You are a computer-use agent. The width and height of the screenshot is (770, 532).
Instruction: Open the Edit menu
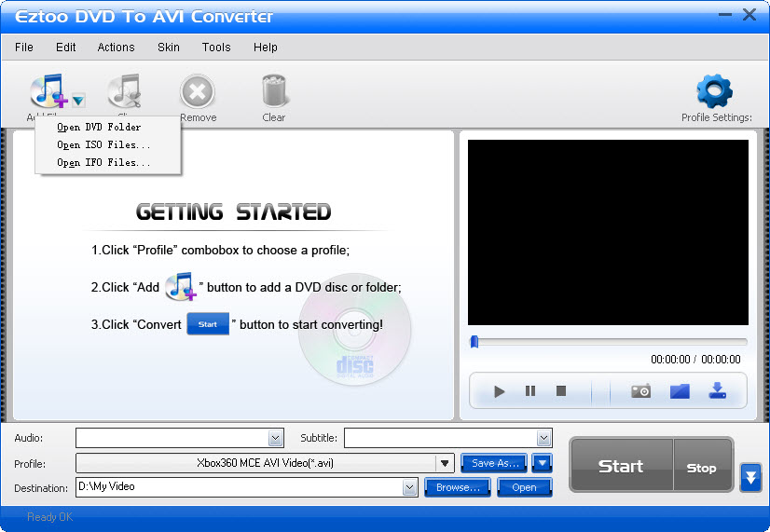coord(66,48)
